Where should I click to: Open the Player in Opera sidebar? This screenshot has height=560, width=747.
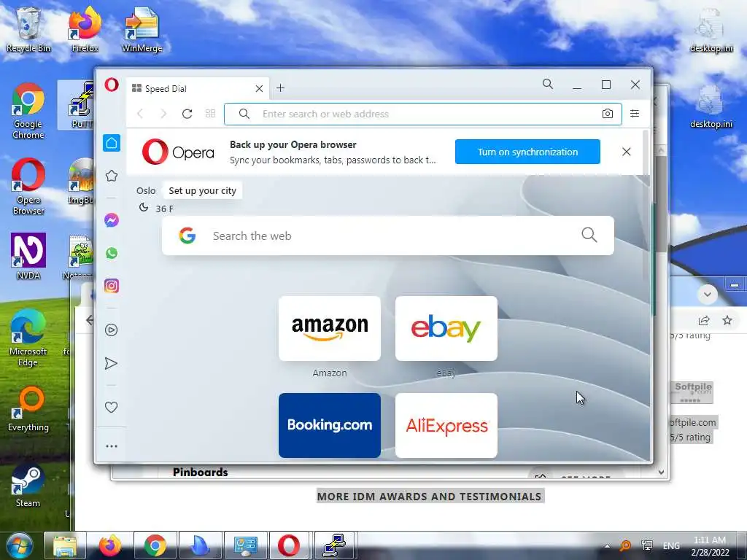(112, 330)
